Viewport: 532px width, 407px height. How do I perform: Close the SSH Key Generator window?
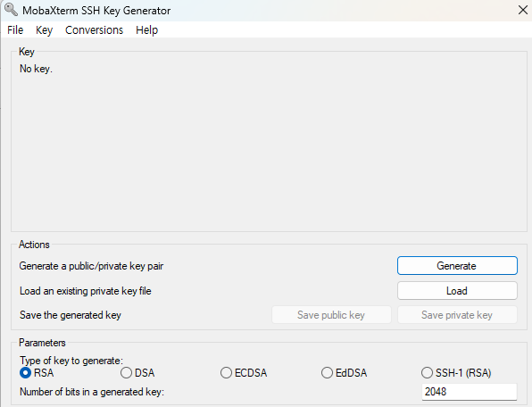(x=523, y=10)
